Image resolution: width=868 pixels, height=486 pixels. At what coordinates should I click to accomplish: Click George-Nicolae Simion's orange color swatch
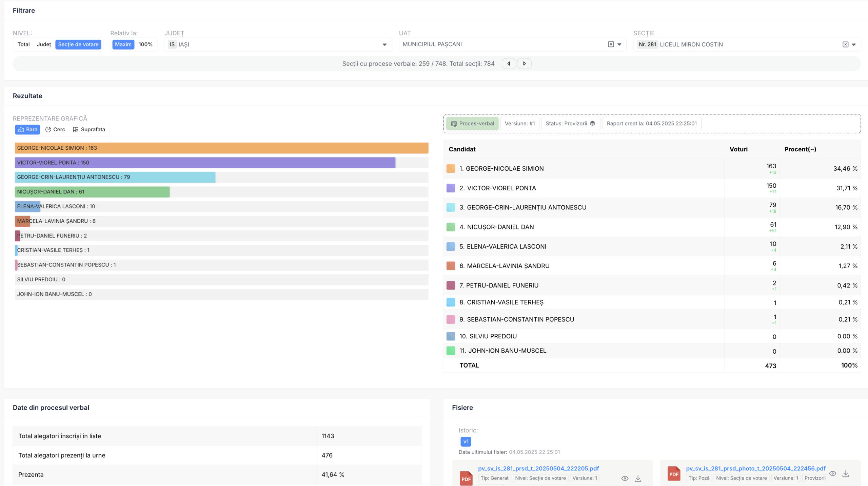pos(451,169)
